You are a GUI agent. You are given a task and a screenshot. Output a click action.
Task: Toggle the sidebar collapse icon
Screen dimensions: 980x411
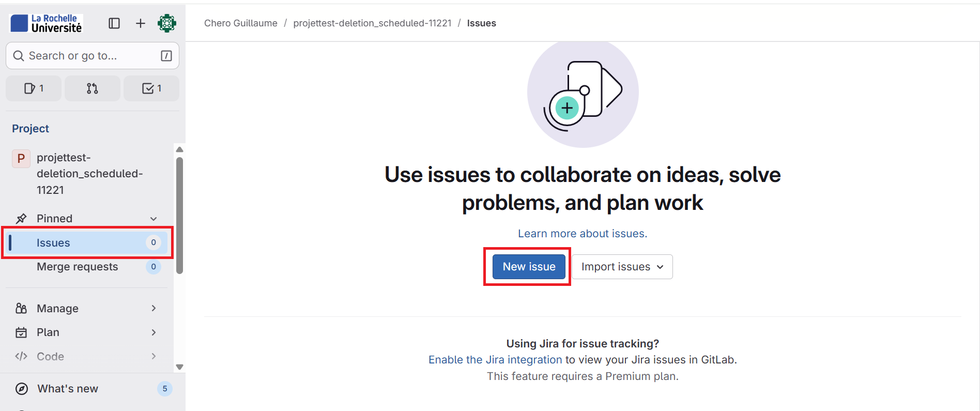click(114, 23)
